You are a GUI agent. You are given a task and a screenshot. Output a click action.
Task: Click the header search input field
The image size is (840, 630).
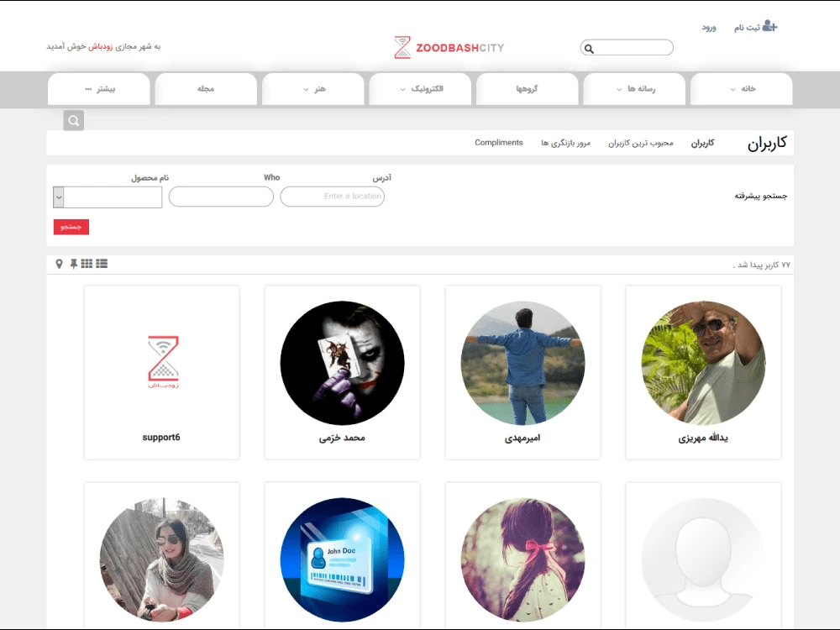click(627, 48)
